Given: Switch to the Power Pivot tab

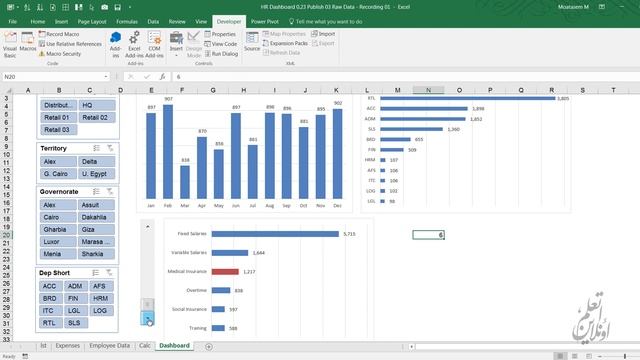Looking at the screenshot, I should point(264,22).
